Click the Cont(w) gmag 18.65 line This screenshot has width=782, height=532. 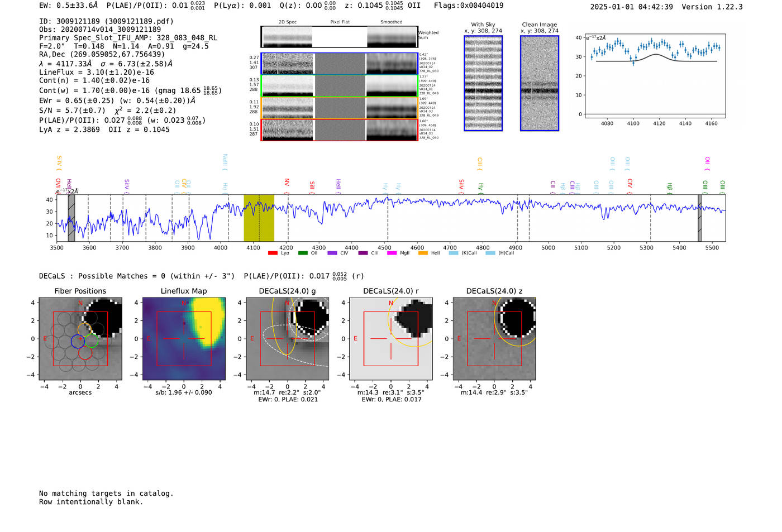coord(130,90)
